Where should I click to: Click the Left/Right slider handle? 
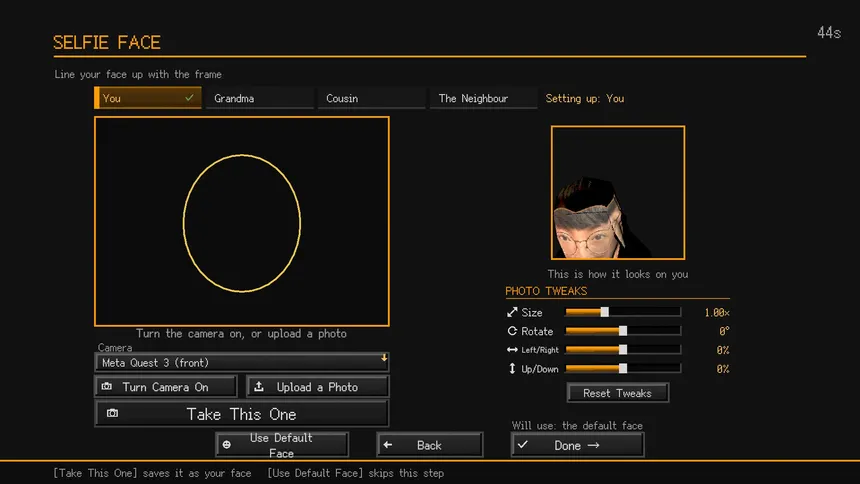pyautogui.click(x=623, y=350)
